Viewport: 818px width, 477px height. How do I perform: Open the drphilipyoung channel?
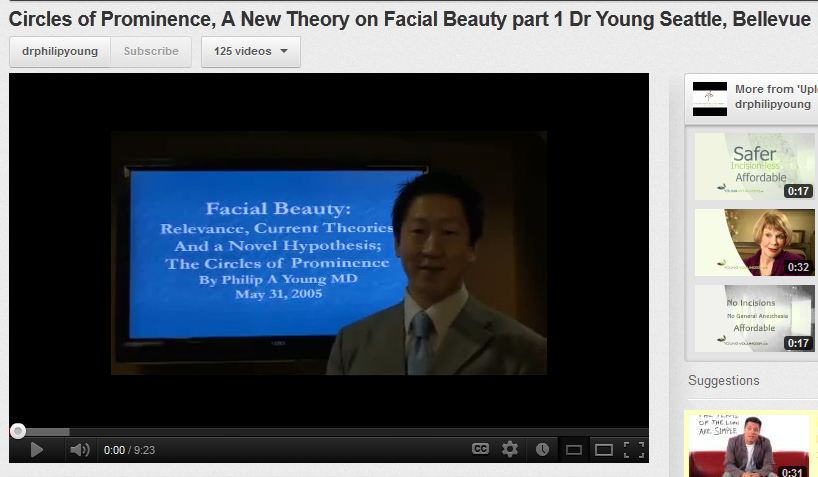coord(60,51)
